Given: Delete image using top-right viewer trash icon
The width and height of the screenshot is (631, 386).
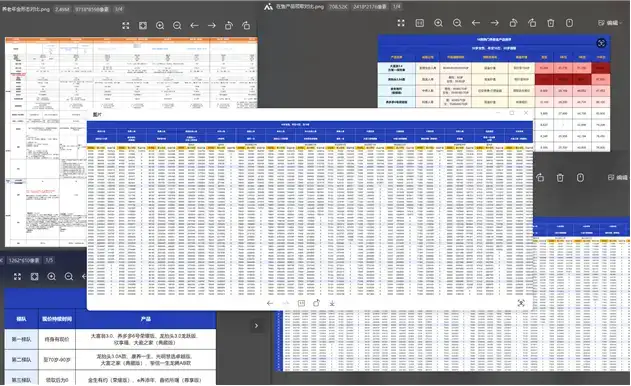Looking at the screenshot, I should click(x=551, y=23).
